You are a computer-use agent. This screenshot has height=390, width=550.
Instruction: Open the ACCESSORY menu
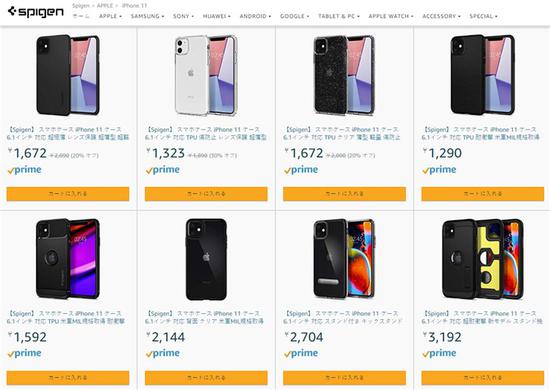point(441,16)
